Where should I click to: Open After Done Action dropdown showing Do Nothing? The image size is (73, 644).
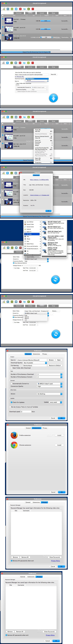50,394
